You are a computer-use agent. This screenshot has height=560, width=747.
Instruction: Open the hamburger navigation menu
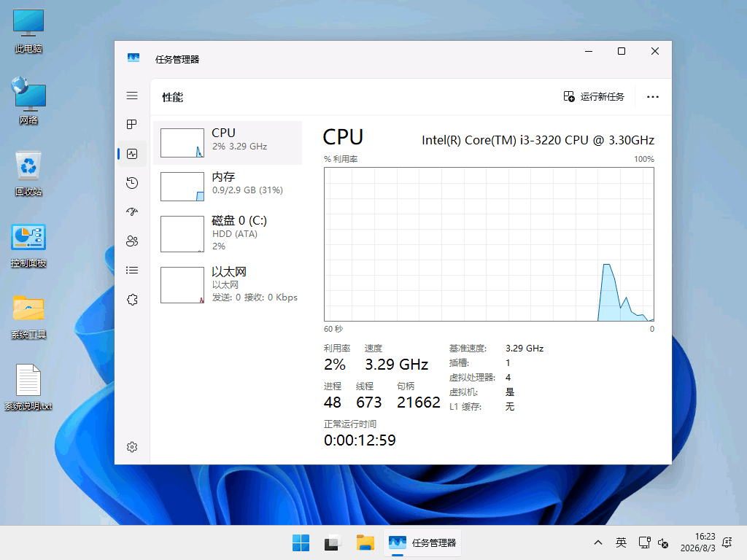click(132, 96)
